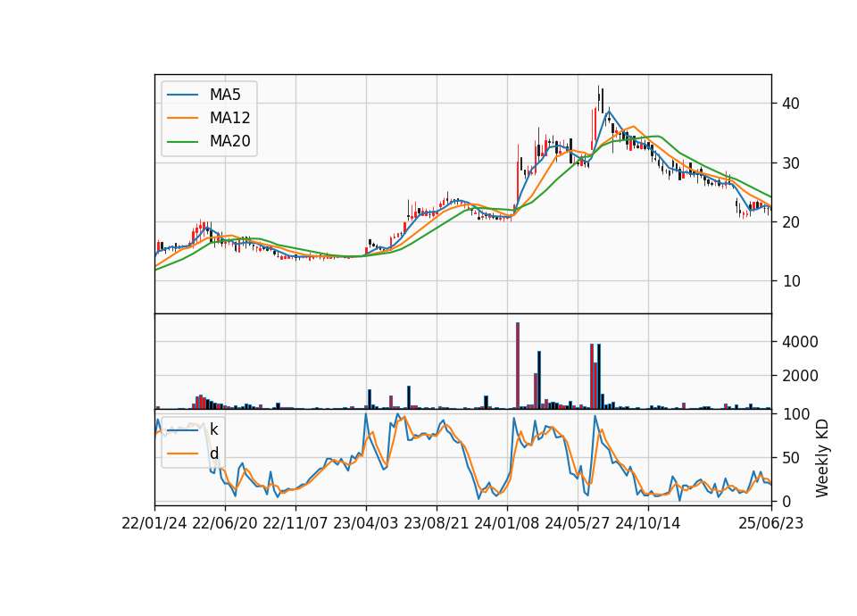The width and height of the screenshot is (857, 616).
Task: Click the 22/11/07 date axis label
Action: point(295,524)
